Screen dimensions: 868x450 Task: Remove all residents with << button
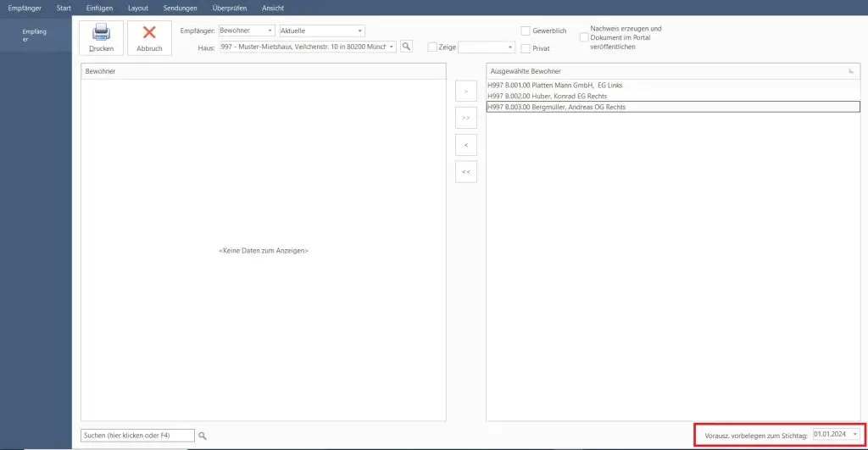[x=466, y=171]
